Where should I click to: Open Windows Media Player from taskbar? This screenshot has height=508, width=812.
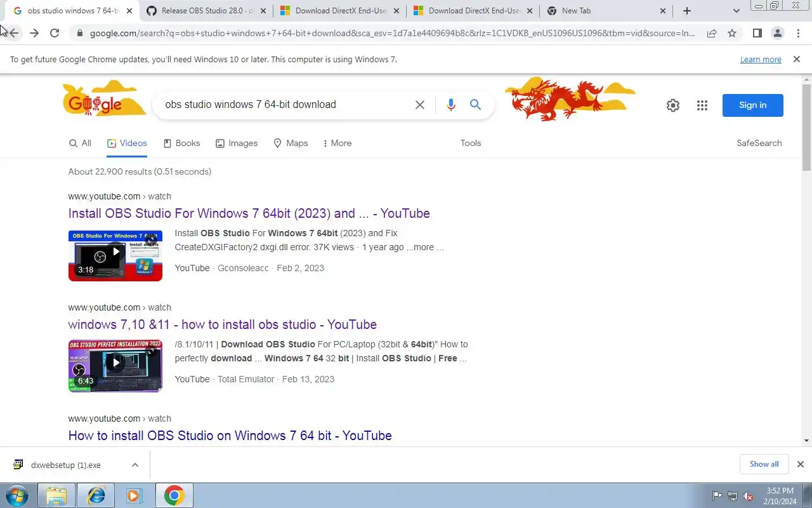[134, 495]
